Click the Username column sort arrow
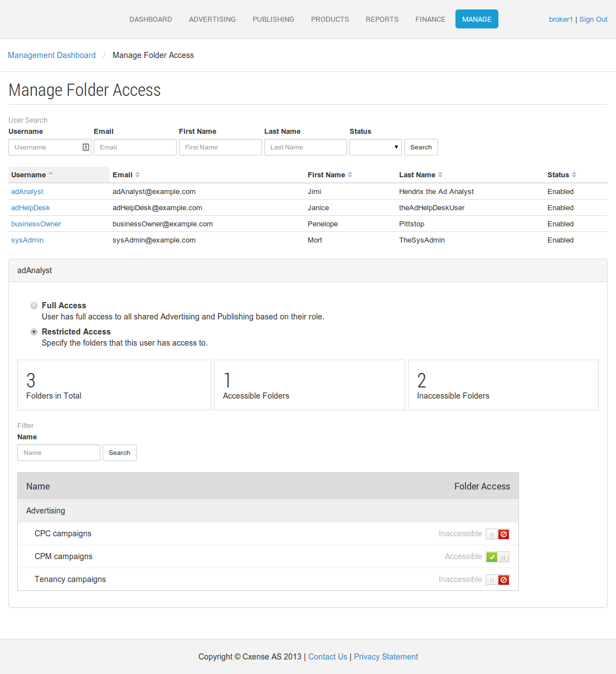This screenshot has height=674, width=616. pyautogui.click(x=51, y=173)
